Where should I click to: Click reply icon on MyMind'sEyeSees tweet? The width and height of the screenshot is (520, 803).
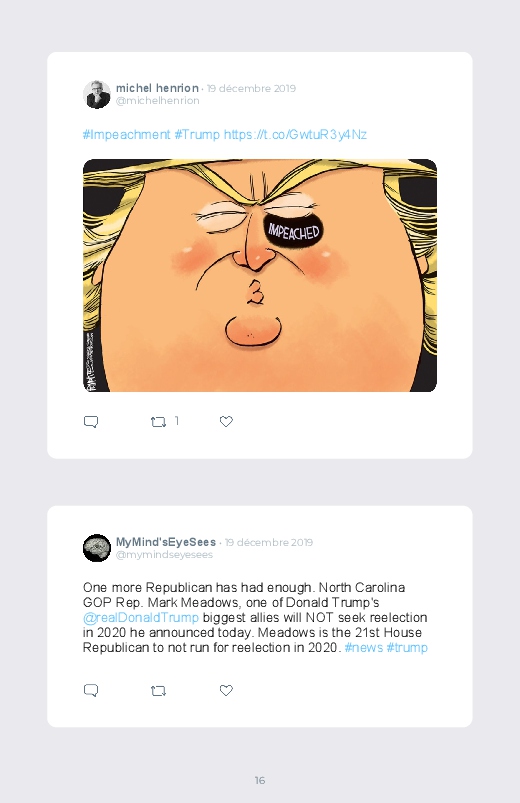(x=91, y=690)
